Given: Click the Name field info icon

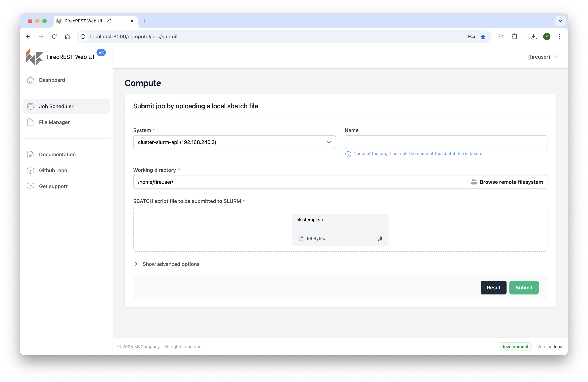Looking at the screenshot, I should pyautogui.click(x=348, y=154).
